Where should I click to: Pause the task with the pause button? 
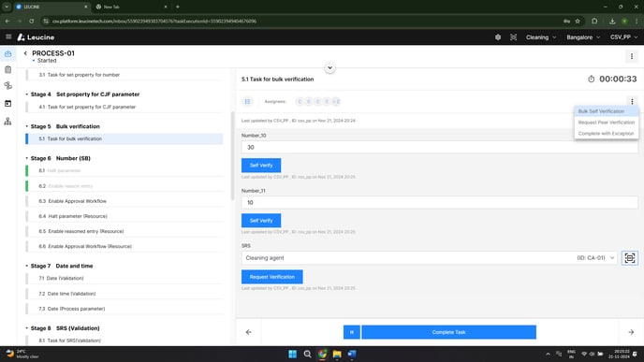(352, 332)
